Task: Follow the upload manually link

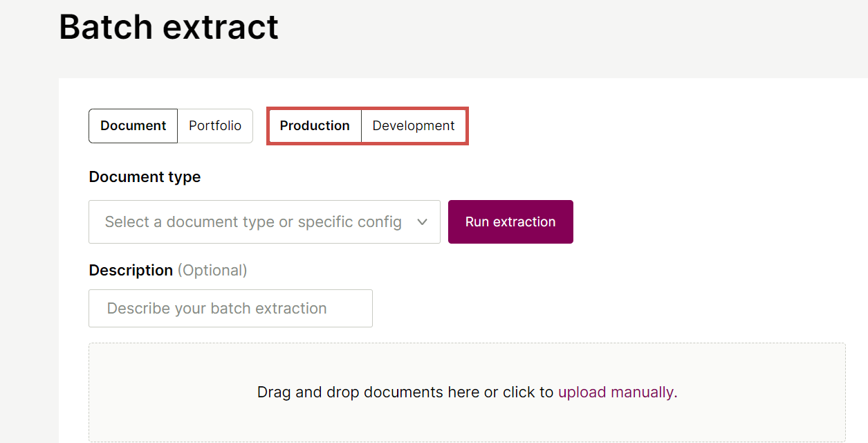Action: [x=616, y=392]
